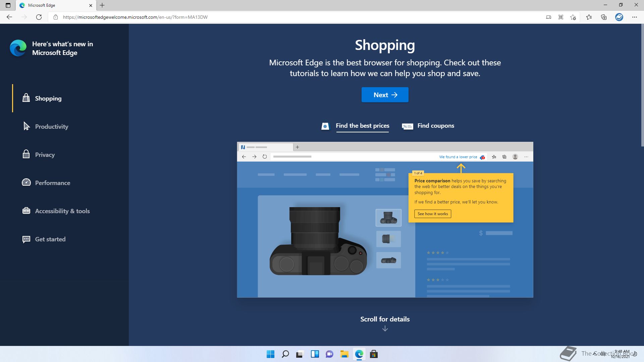This screenshot has height=362, width=644.
Task: Click the browser Back arrow
Action: point(9,17)
